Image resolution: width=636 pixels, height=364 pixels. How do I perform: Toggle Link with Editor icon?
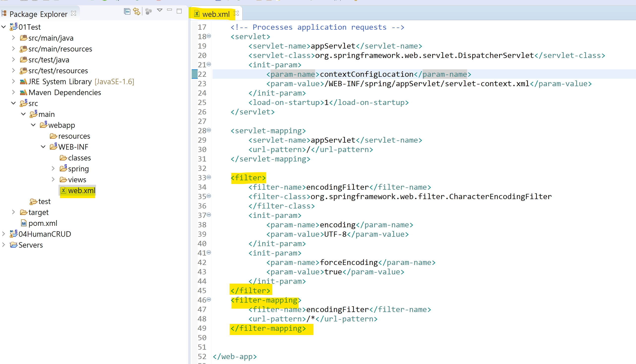(x=137, y=11)
